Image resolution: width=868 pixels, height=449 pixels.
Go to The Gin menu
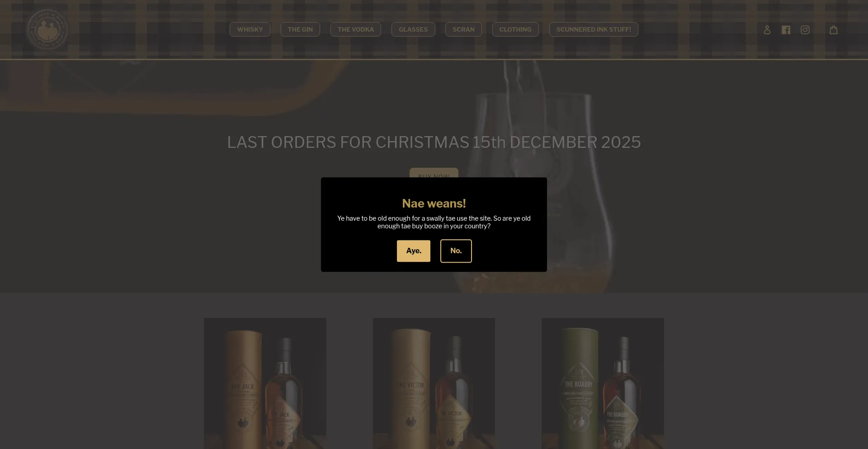(300, 29)
